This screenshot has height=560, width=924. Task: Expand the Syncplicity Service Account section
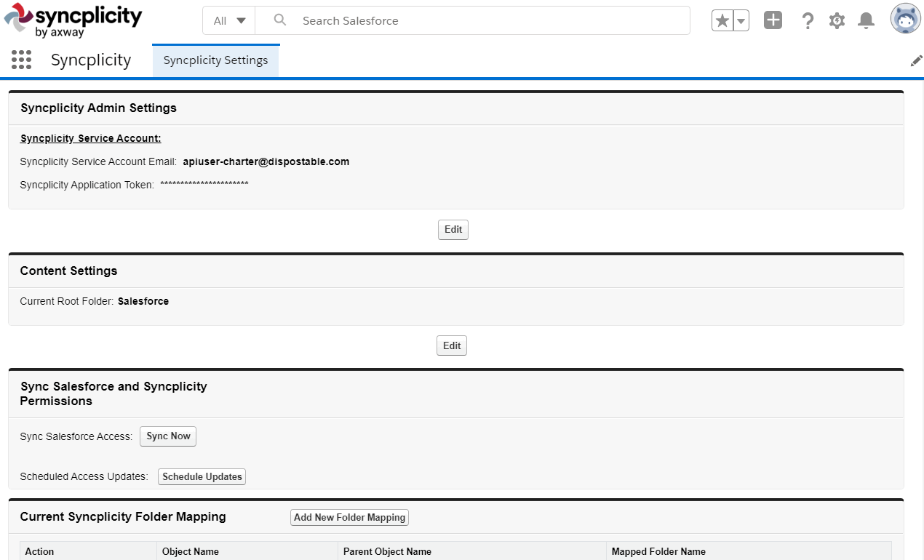click(x=89, y=137)
